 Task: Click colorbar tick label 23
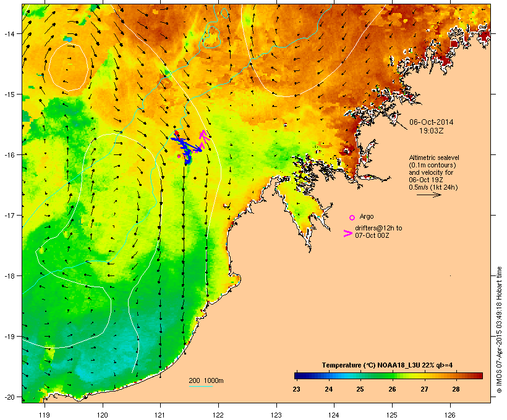[296, 389]
